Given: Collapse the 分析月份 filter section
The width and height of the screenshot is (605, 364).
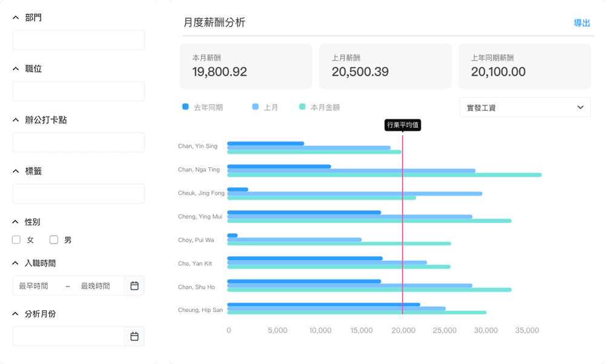Looking at the screenshot, I should pyautogui.click(x=15, y=314).
